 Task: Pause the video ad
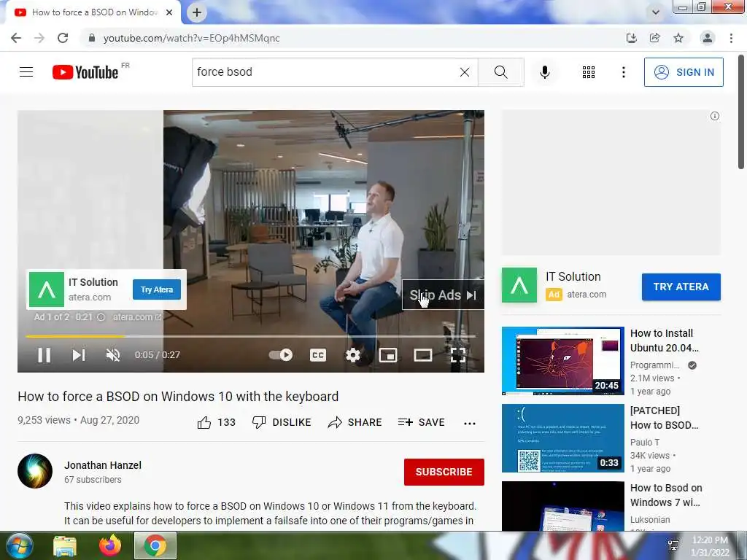coord(44,355)
